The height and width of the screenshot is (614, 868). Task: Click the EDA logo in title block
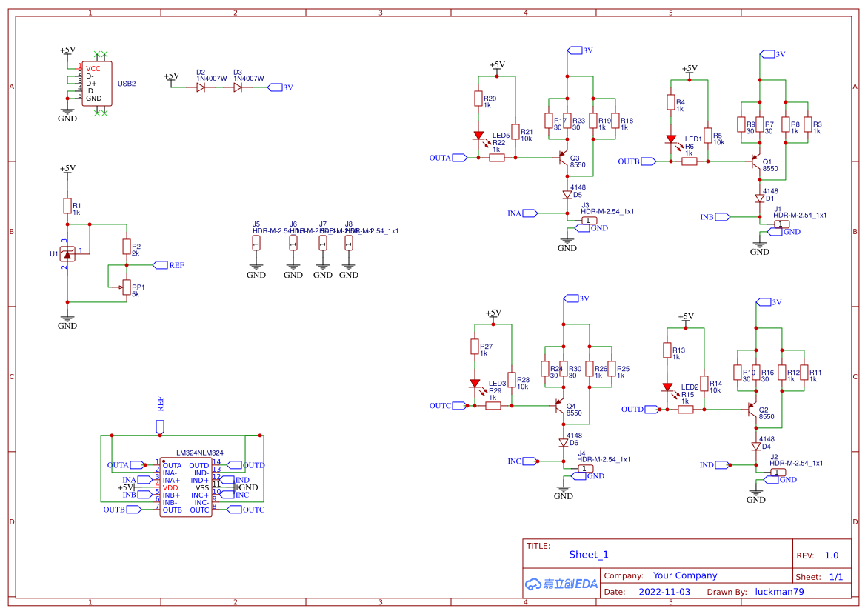(561, 584)
